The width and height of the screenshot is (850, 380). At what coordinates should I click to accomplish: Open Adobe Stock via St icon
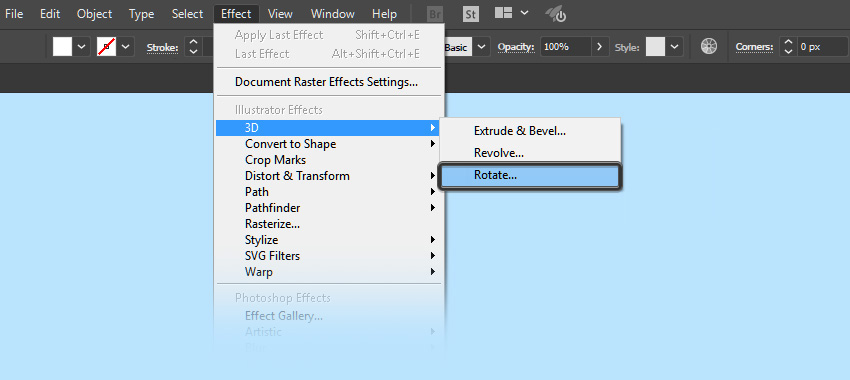[471, 14]
